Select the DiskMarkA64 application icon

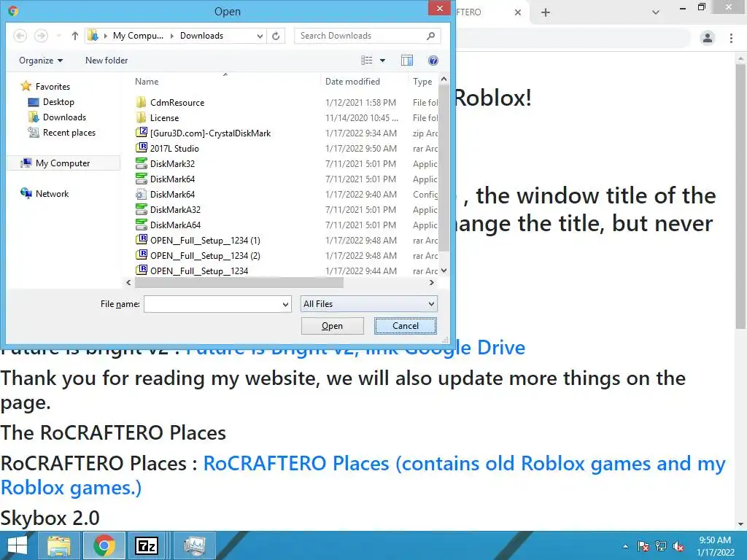pos(141,225)
